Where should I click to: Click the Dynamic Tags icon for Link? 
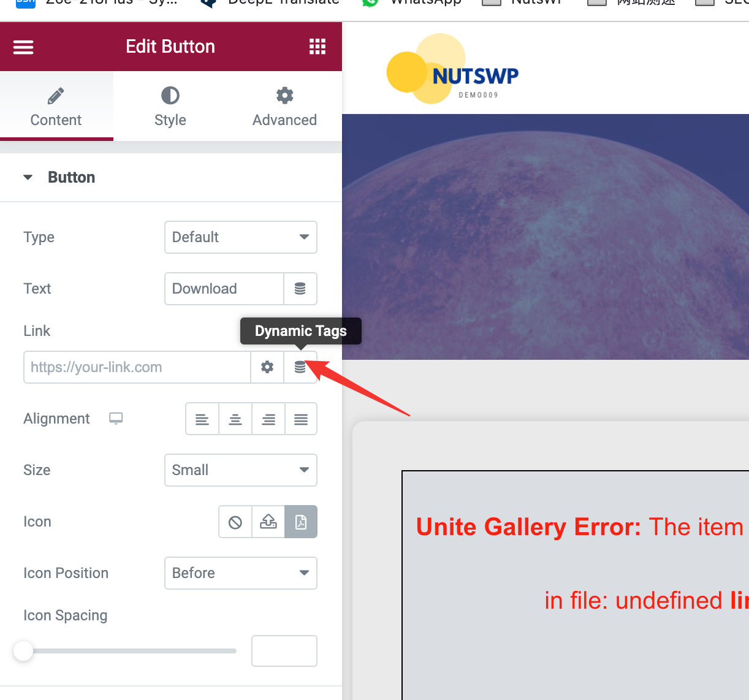pyautogui.click(x=300, y=367)
